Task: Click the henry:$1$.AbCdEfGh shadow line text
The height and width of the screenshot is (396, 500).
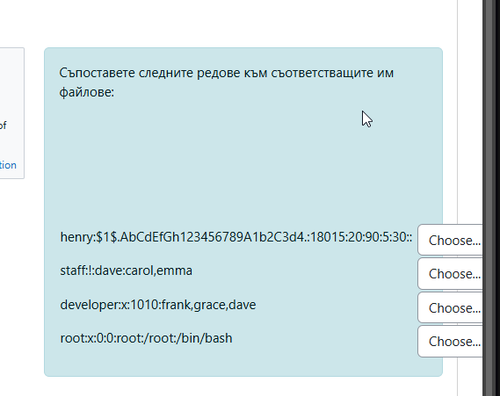Action: tap(236, 237)
